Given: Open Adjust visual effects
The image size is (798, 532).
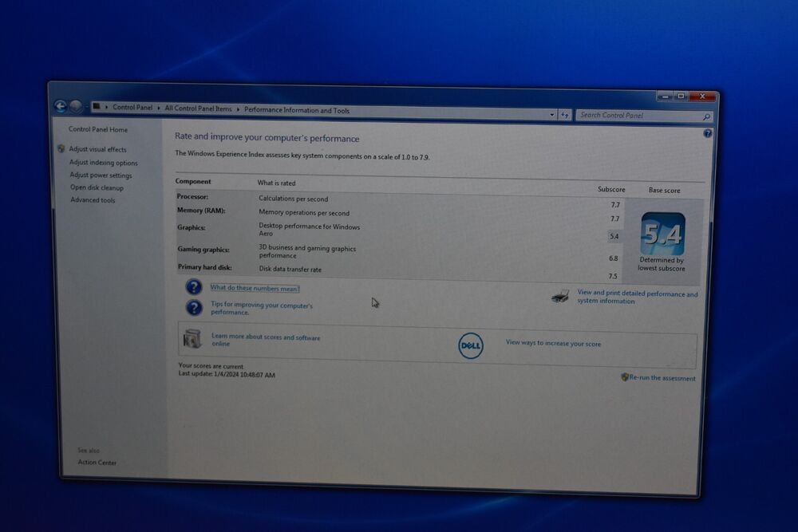Looking at the screenshot, I should [97, 149].
